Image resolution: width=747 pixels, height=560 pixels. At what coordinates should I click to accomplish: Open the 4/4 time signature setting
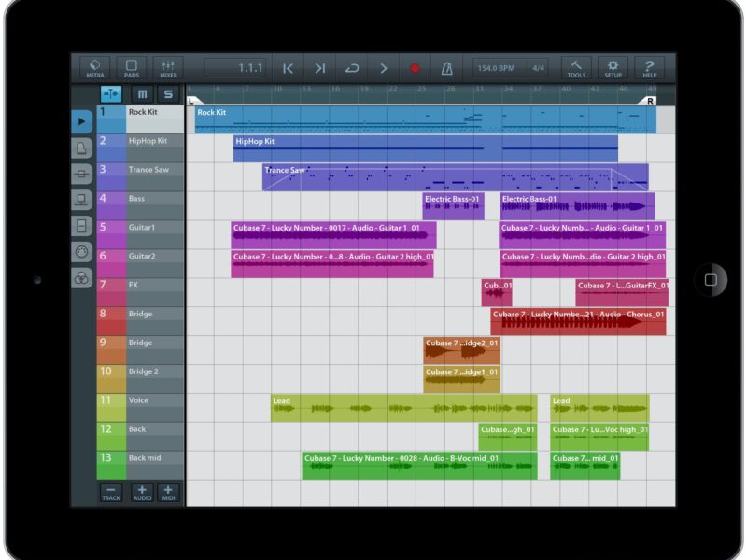[x=539, y=68]
